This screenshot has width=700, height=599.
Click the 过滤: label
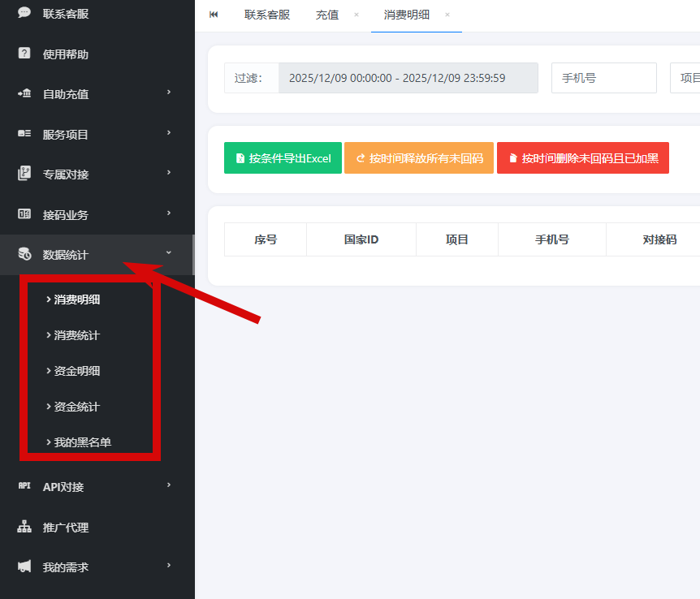(248, 78)
